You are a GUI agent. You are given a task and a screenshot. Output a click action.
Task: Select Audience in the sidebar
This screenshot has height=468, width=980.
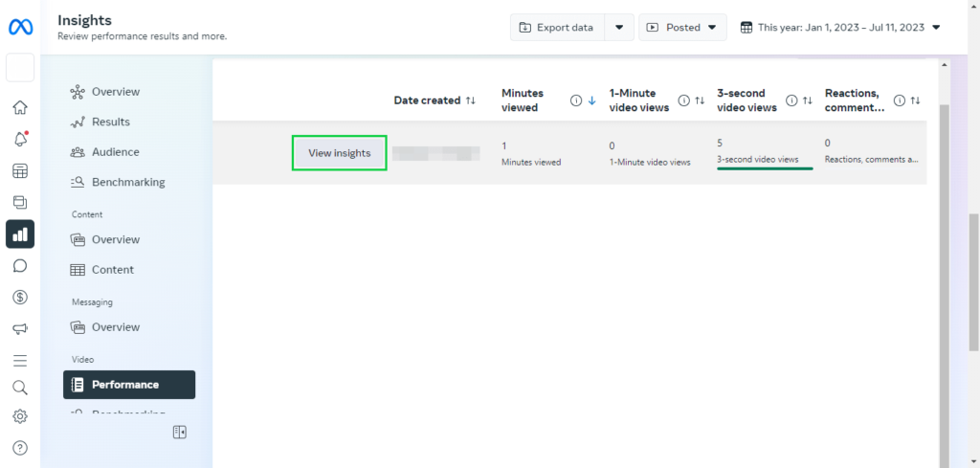pyautogui.click(x=115, y=152)
